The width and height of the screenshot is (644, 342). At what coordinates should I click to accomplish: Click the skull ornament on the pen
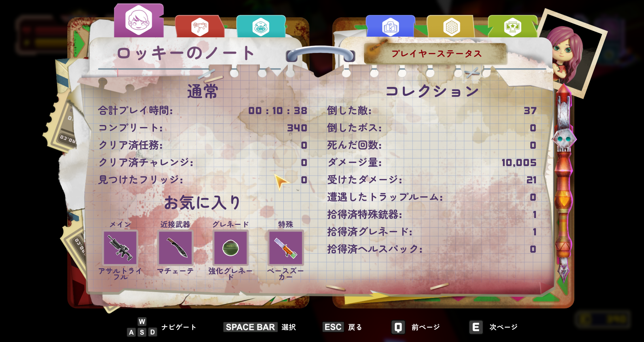(x=564, y=139)
